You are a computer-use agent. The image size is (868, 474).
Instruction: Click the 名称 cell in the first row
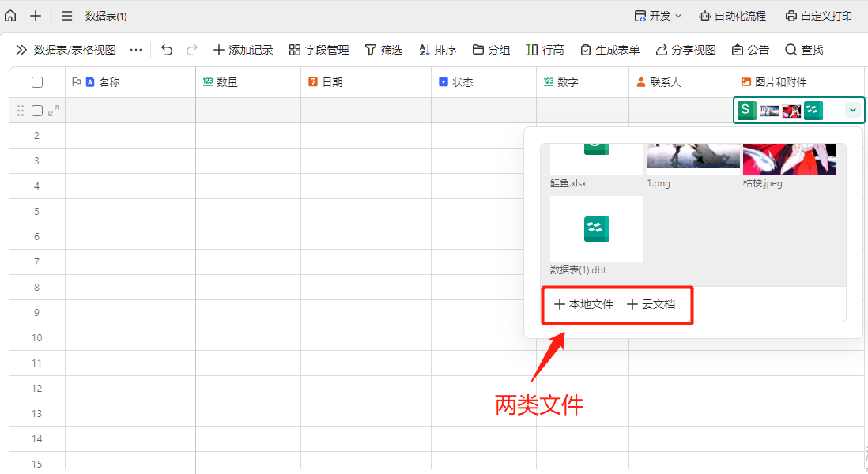(x=130, y=111)
